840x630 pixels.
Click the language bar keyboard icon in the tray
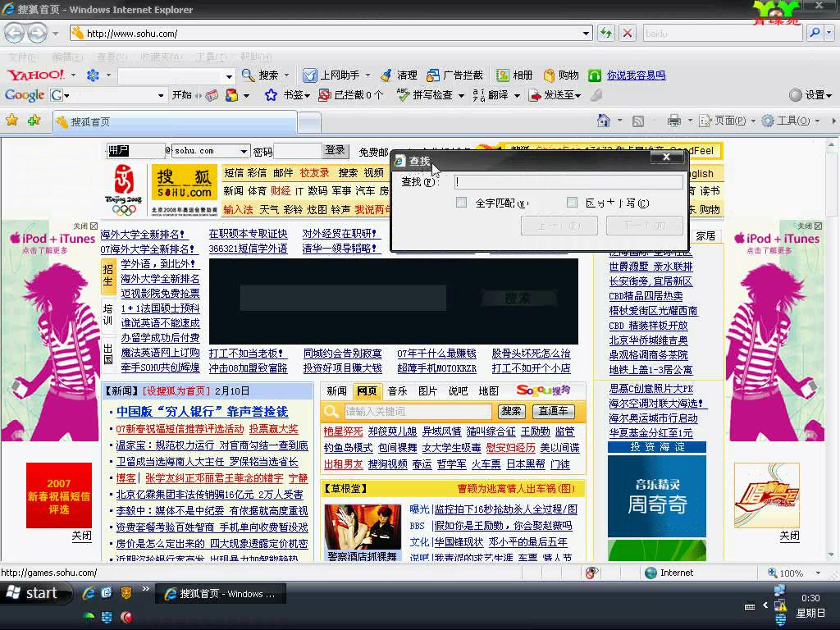tap(750, 606)
